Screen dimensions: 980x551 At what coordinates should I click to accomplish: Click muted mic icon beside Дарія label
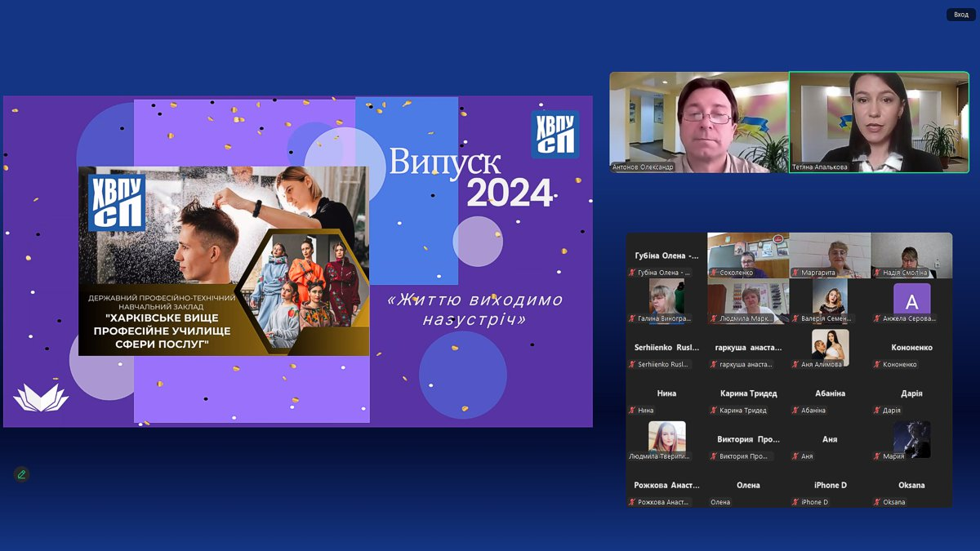(x=877, y=410)
